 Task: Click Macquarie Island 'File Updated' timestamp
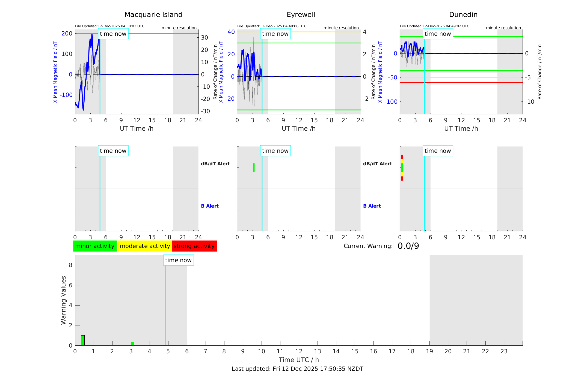click(x=110, y=26)
